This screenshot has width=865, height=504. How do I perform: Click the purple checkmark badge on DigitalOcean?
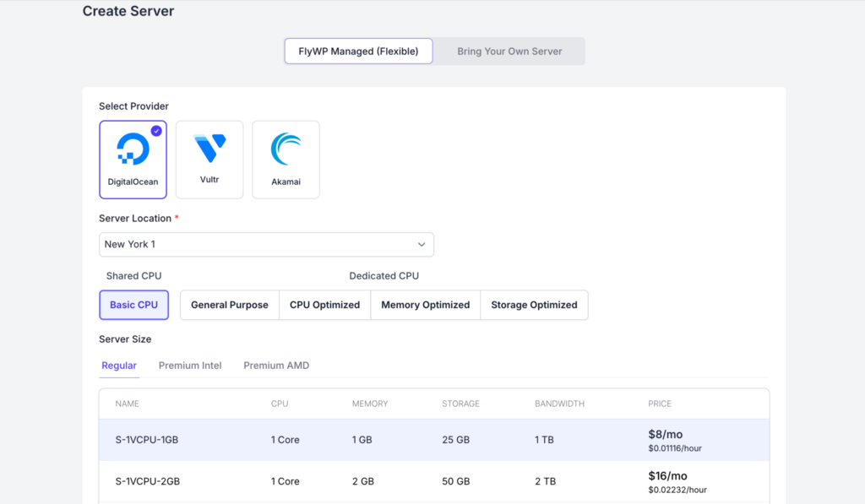[x=156, y=131]
